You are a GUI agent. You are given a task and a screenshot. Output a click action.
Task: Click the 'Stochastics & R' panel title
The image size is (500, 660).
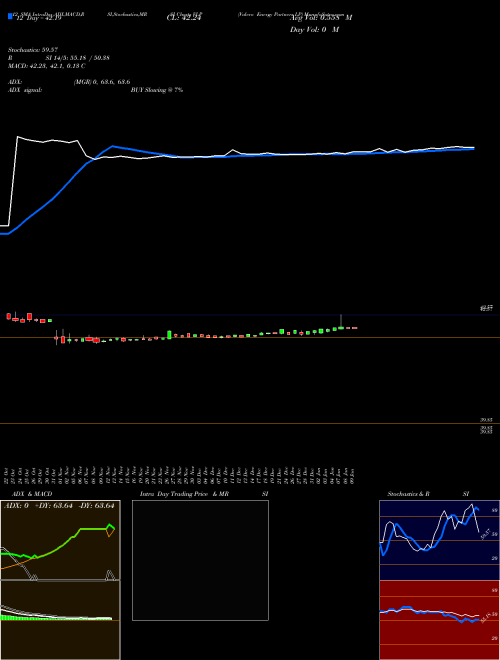409,494
